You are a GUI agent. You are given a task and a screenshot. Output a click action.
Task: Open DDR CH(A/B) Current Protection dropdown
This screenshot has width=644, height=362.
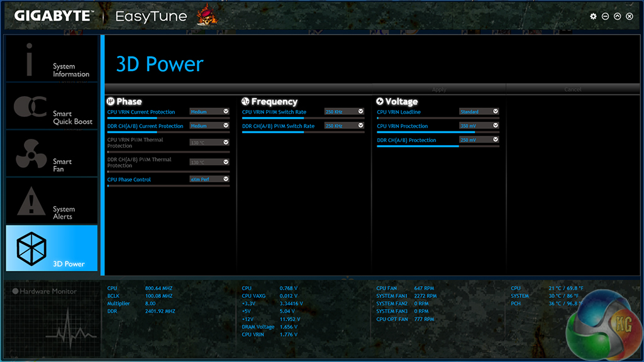(209, 126)
